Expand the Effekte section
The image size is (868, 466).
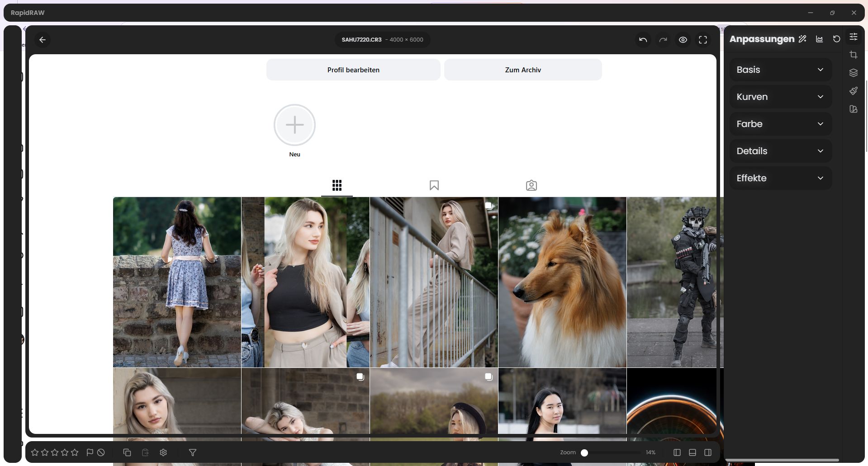tap(781, 178)
